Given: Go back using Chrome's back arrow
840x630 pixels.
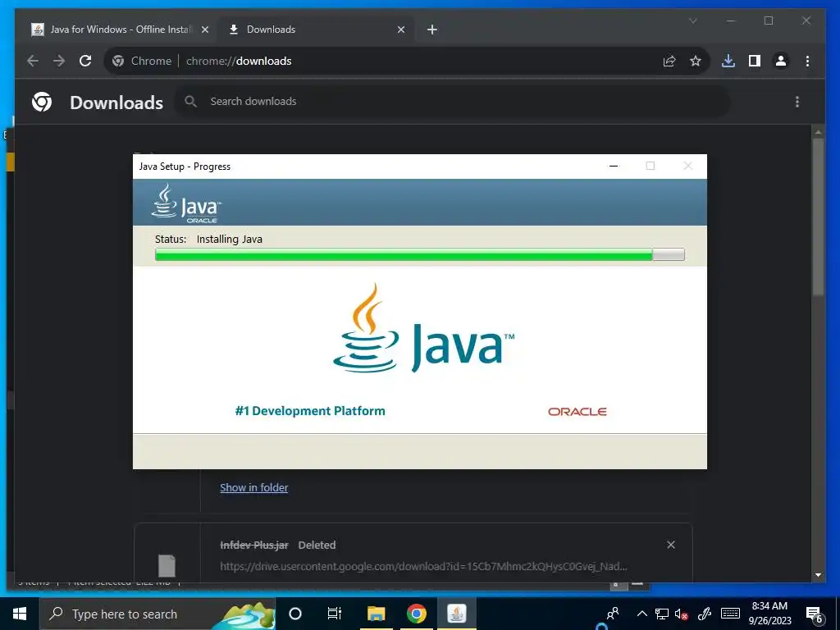Looking at the screenshot, I should (33, 61).
